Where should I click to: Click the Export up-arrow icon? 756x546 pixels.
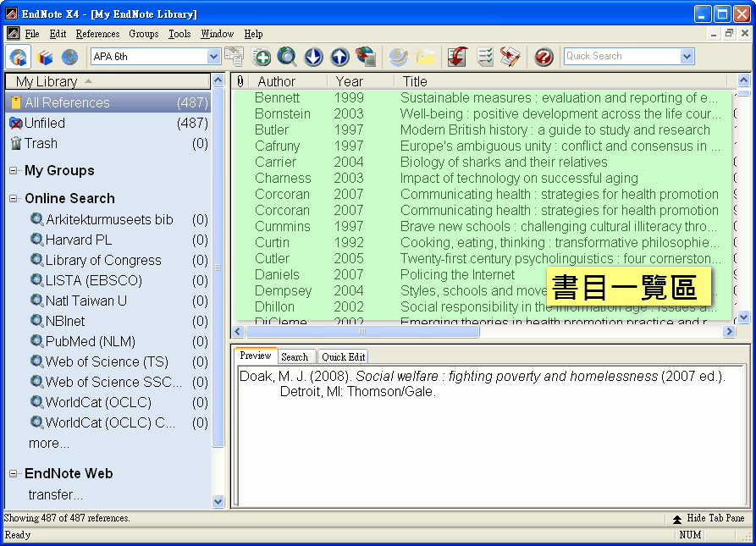[x=340, y=57]
